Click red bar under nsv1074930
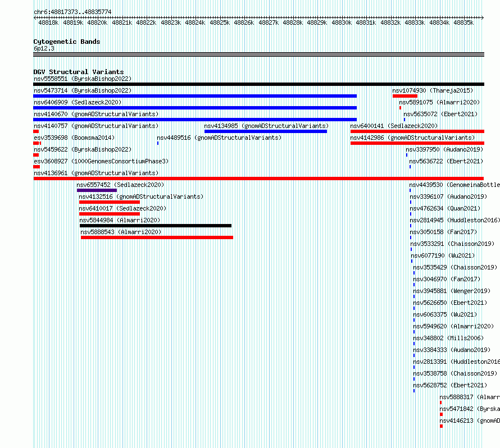Screen dimensions: 500x448 click(x=405, y=96)
